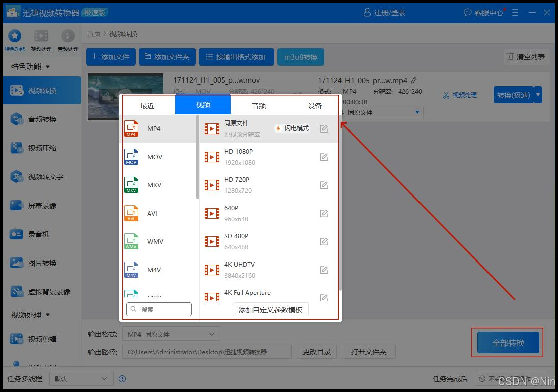This screenshot has width=558, height=392.
Task: Edit parameters for 4K UHDTV preset
Action: pos(324,270)
